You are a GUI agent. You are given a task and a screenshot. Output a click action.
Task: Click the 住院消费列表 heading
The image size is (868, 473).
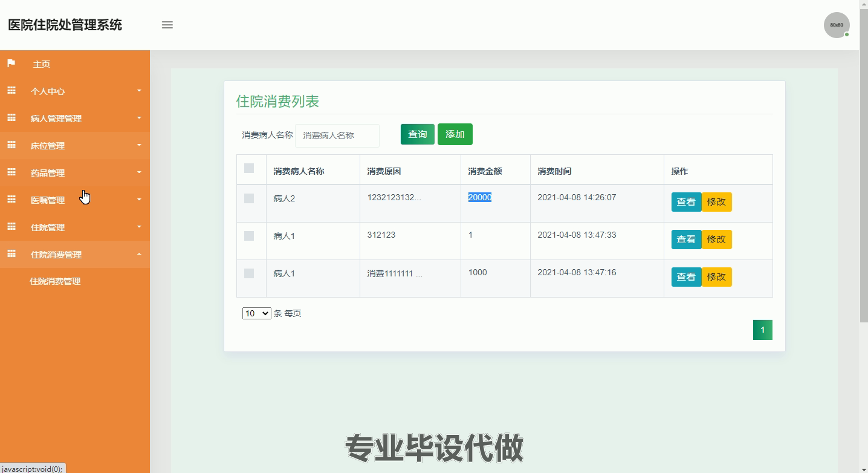tap(277, 101)
